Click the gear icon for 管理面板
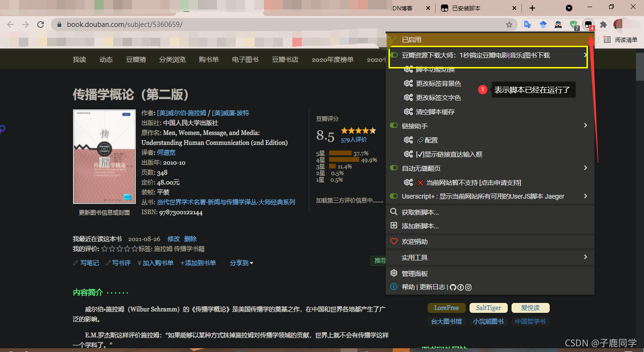Image resolution: width=644 pixels, height=352 pixels. coord(394,273)
